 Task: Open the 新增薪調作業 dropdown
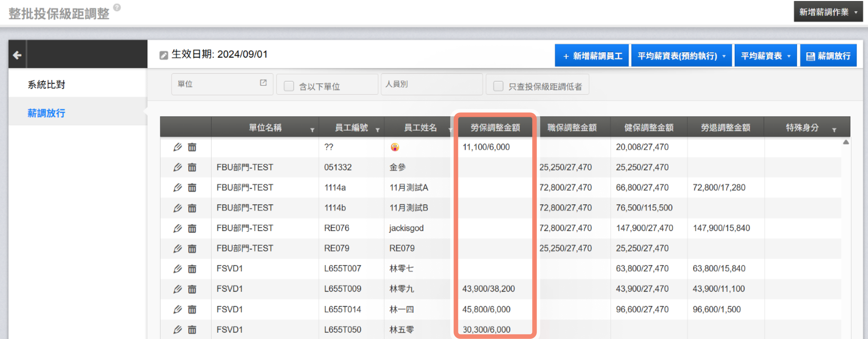(x=828, y=12)
